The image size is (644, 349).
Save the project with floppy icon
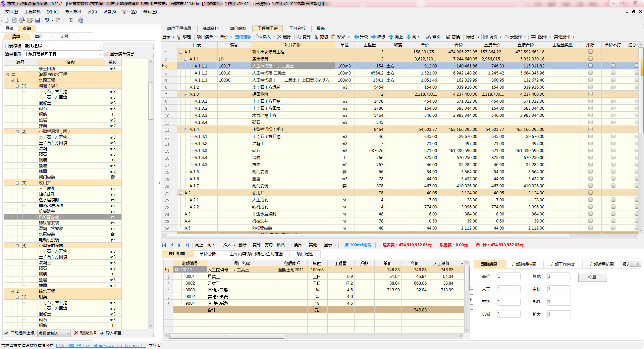click(x=38, y=20)
